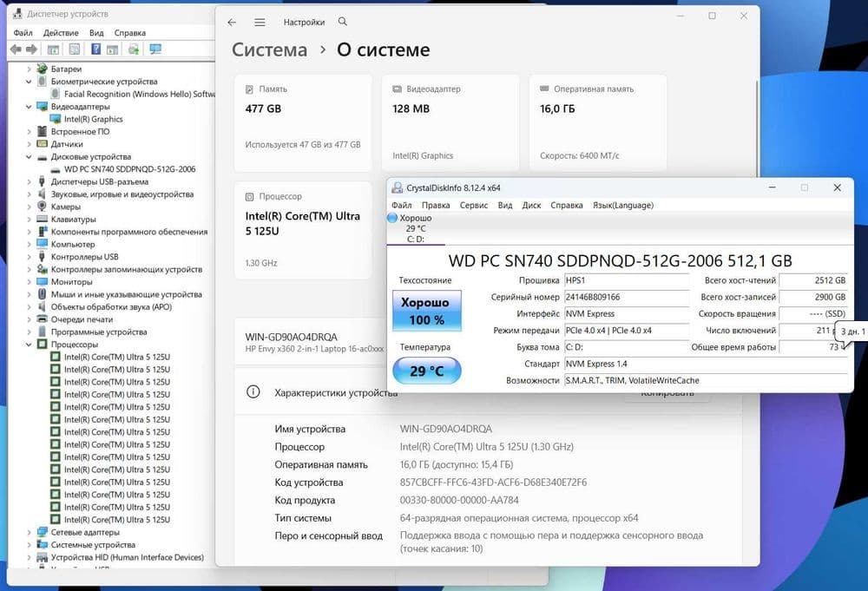Screen dimensions: 868x591
Task: Click info icon beside Характеристики устройства
Action: (253, 392)
